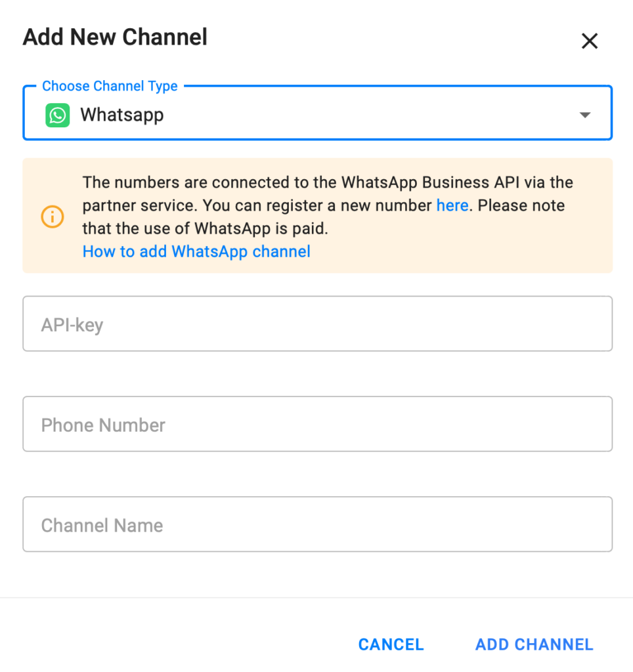Image resolution: width=633 pixels, height=672 pixels.
Task: Click the orange info circle icon
Action: [53, 217]
